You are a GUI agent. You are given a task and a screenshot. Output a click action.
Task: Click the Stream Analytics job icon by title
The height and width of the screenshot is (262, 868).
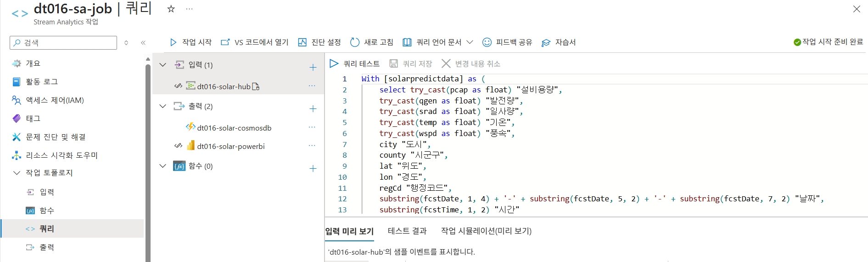(x=20, y=14)
